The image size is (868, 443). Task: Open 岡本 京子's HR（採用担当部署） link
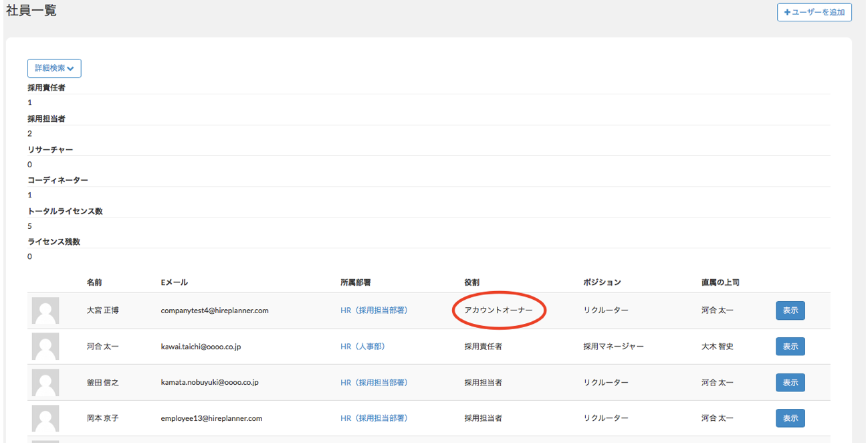[374, 418]
